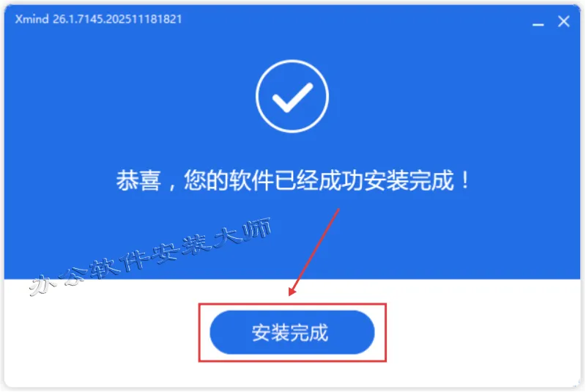Click the red arrow annotation

(314, 252)
